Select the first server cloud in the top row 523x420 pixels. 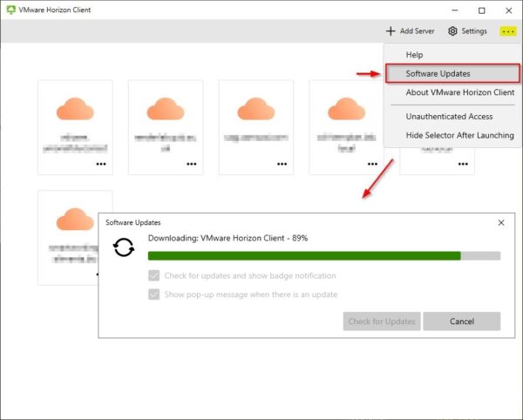75,109
